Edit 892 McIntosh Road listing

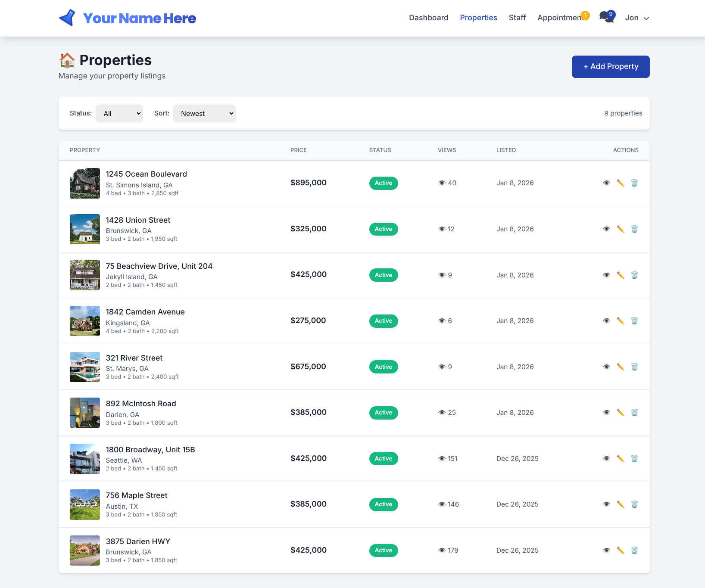tap(621, 412)
